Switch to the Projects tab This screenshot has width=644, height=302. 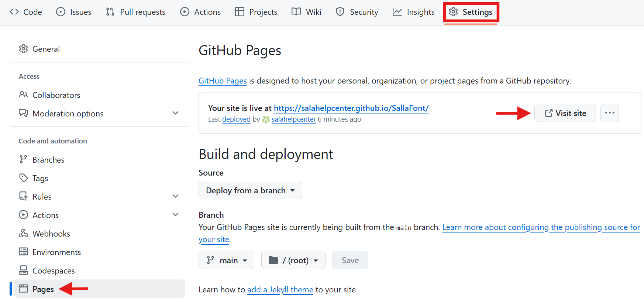256,12
